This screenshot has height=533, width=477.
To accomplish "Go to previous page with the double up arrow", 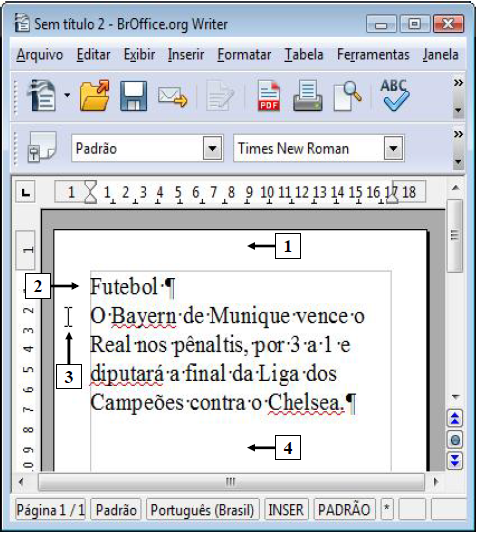I will (455, 418).
